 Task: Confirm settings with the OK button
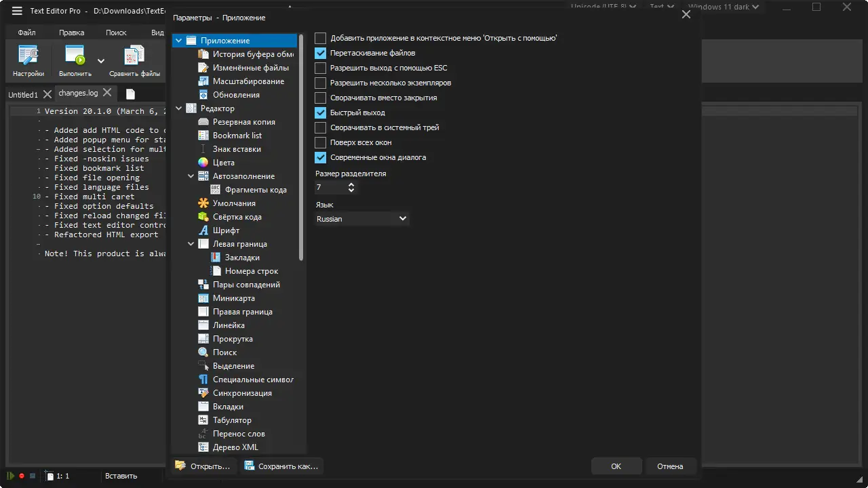click(x=616, y=466)
